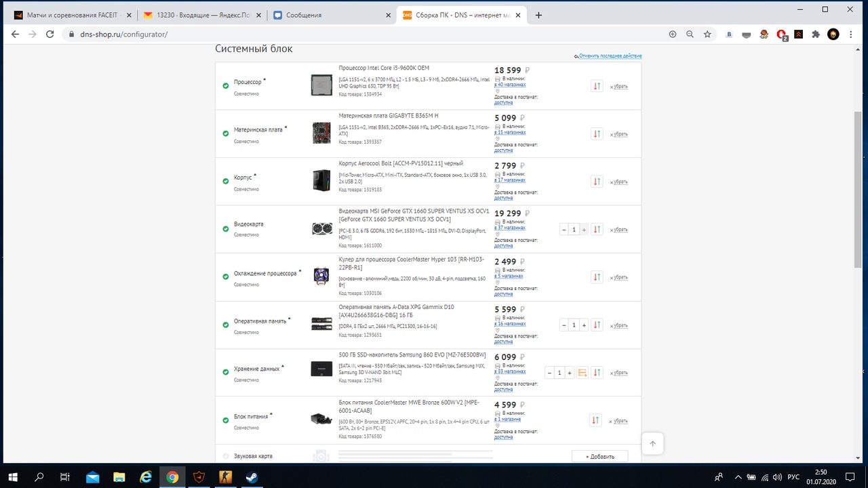Screen dimensions: 868x488
Task: Swap the Материнская плата component via replace arrows
Action: 597,134
